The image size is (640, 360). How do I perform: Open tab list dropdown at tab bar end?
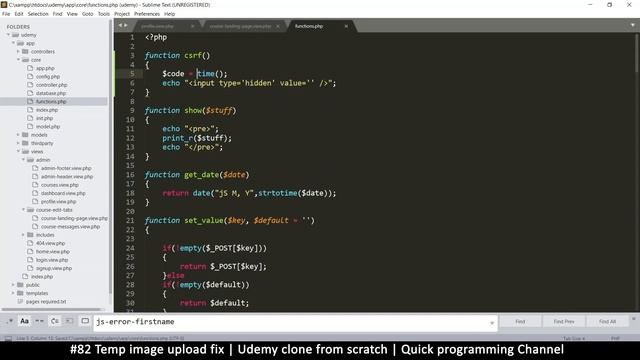click(633, 25)
